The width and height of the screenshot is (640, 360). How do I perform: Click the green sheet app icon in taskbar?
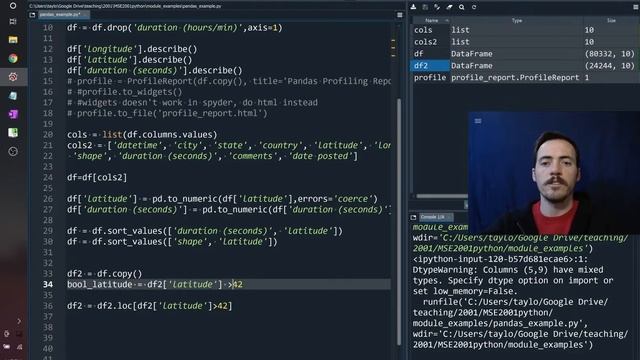pos(13,133)
